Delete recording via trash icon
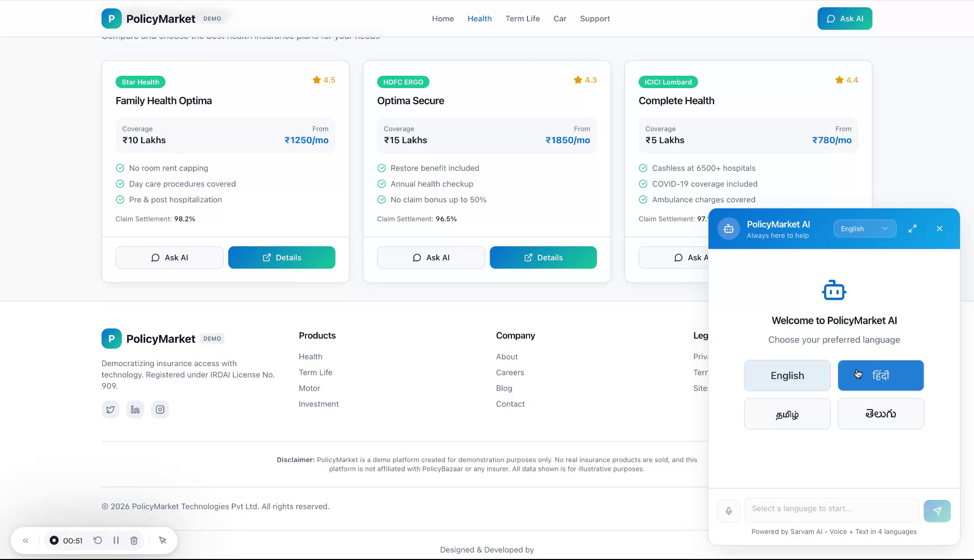This screenshot has height=560, width=974. (x=134, y=540)
